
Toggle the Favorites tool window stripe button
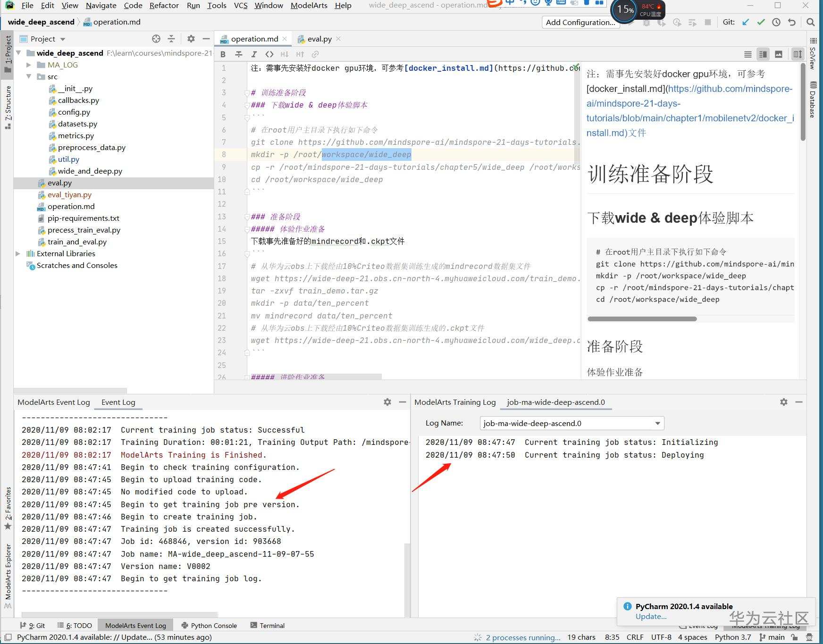[x=8, y=508]
